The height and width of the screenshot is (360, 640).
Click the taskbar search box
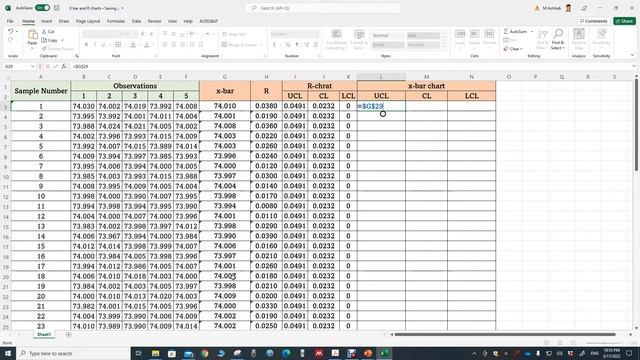pos(73,353)
